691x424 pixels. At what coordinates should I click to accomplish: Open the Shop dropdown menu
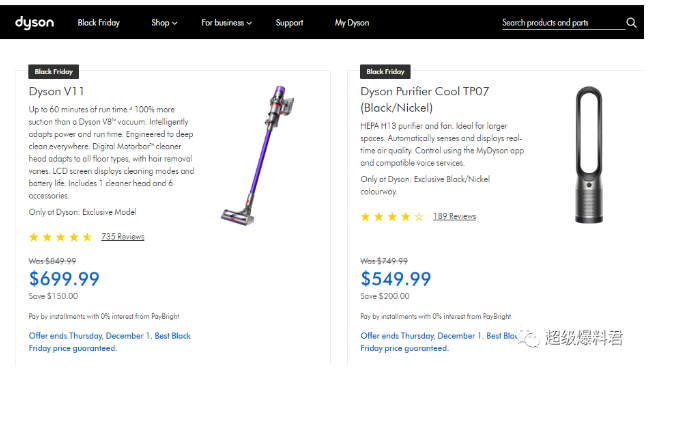164,22
